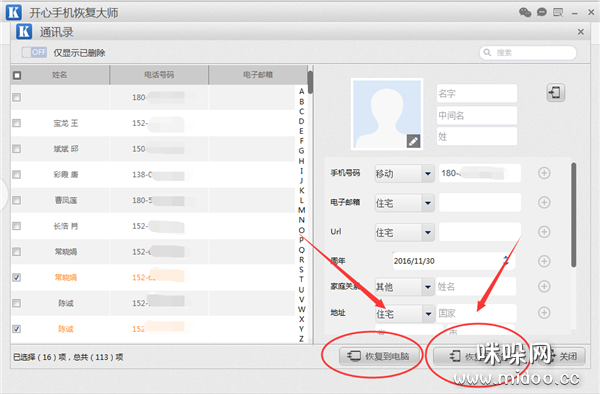Add another 家庭关系 entry with plus icon

544,286
